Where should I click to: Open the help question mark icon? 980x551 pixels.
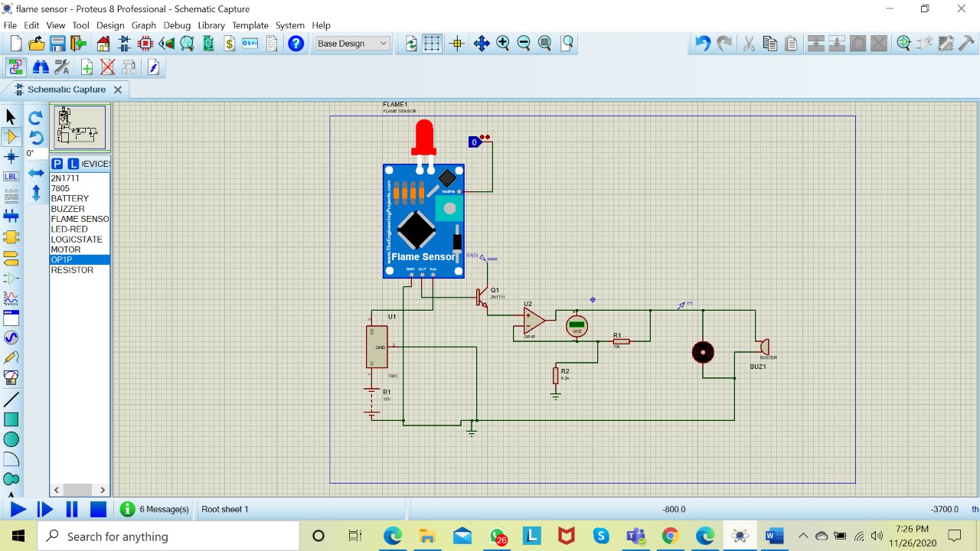(296, 44)
